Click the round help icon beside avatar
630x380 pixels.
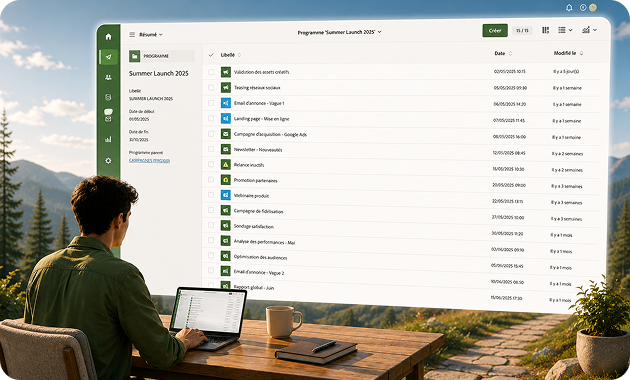pos(583,8)
